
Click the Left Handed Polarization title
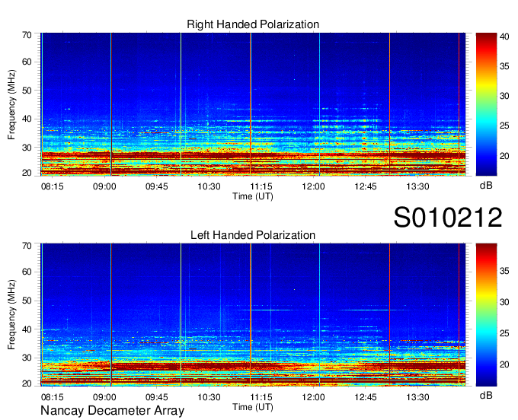(253, 235)
